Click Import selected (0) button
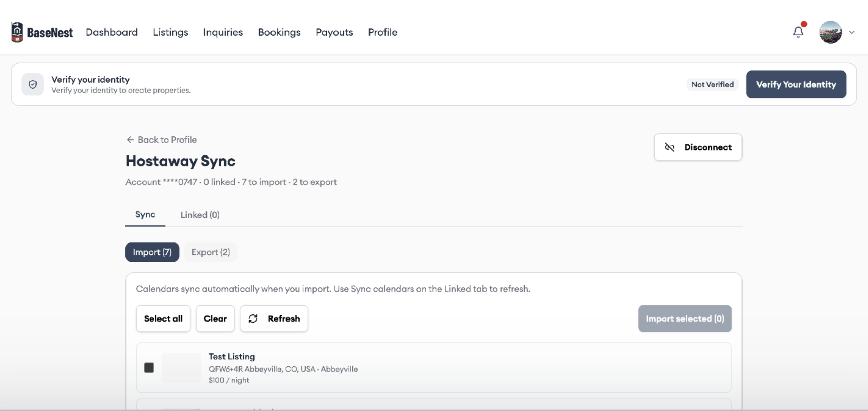Screen dimensions: 868x411 [x=685, y=319]
